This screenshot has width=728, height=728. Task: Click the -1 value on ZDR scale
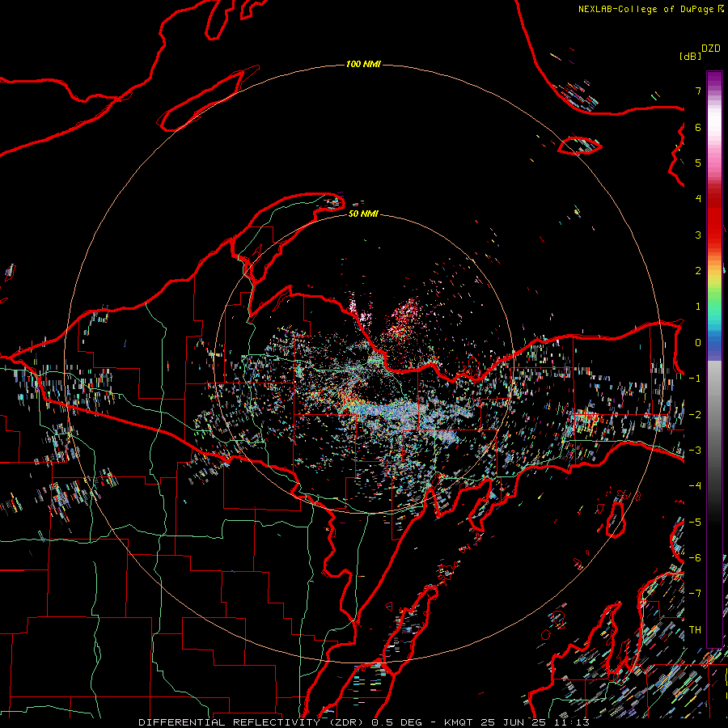click(x=695, y=379)
